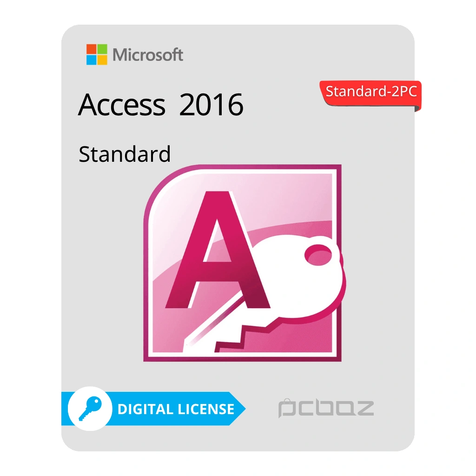The height and width of the screenshot is (476, 476).
Task: Click the blue key icon in white circle
Action: [90, 409]
